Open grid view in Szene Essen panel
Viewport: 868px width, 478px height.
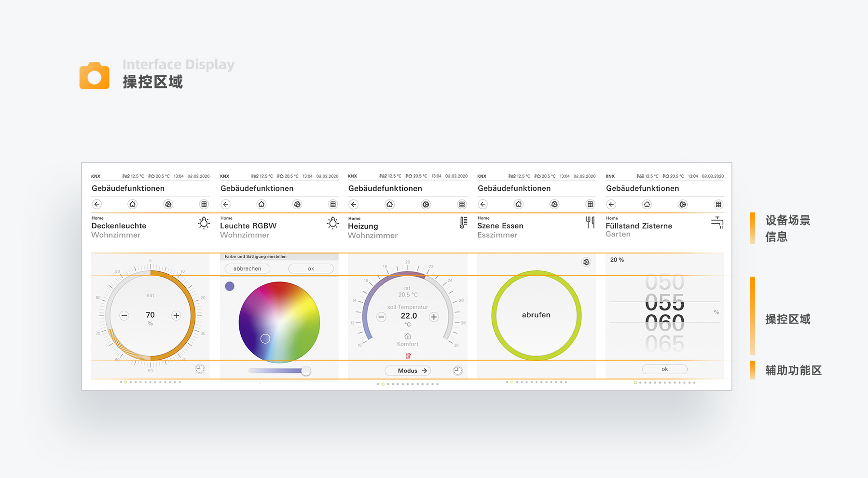point(590,204)
